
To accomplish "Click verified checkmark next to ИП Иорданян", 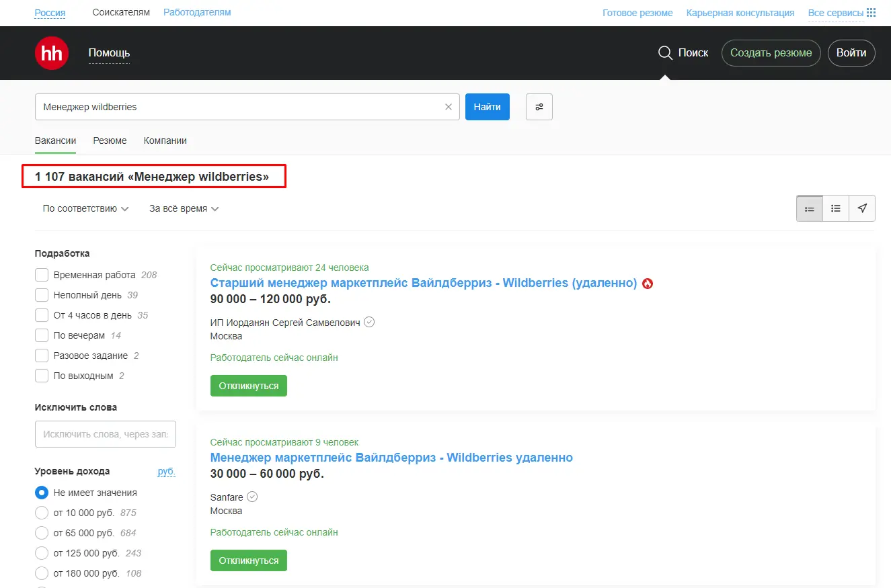I will coord(369,322).
